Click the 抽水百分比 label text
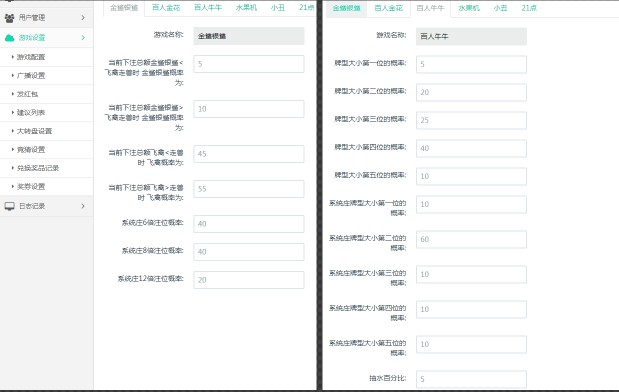Image resolution: width=619 pixels, height=392 pixels. pos(388,378)
